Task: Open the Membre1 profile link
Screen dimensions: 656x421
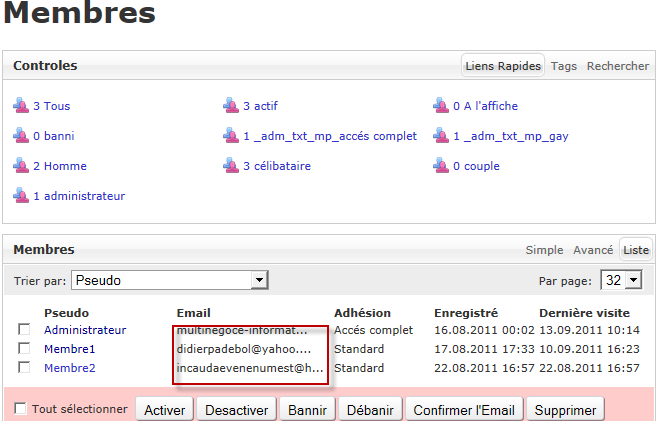Action: click(x=69, y=349)
